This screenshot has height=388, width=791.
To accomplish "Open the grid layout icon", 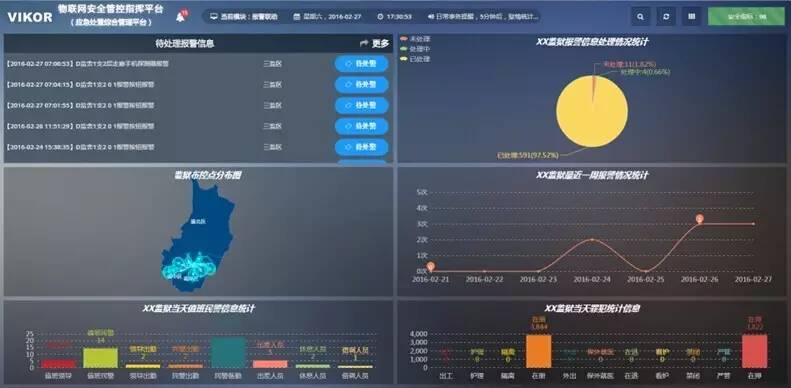I will [691, 17].
